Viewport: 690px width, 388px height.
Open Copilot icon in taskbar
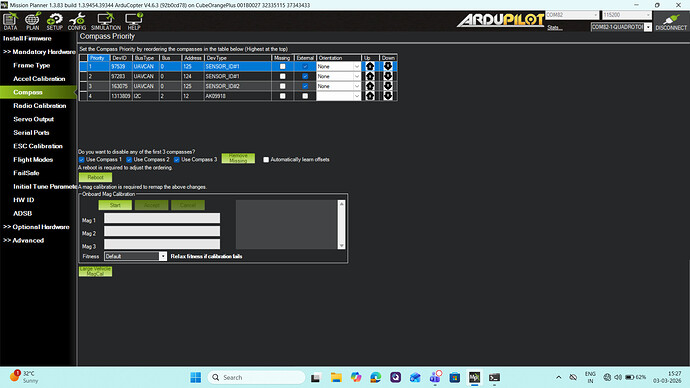click(356, 377)
